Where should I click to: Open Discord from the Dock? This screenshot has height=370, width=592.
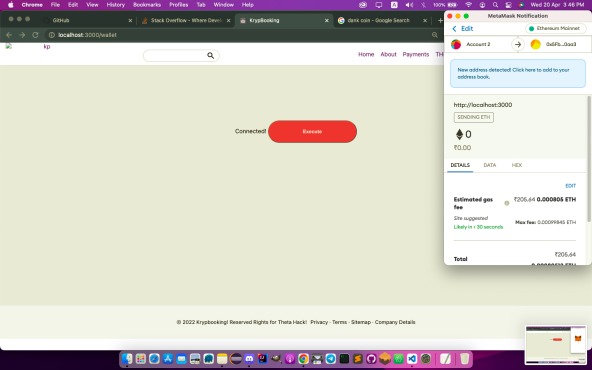coord(249,358)
